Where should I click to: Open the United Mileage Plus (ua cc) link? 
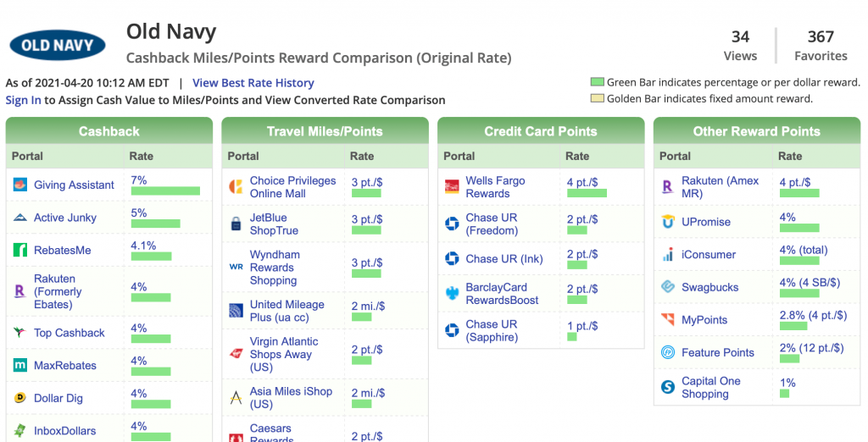click(287, 311)
